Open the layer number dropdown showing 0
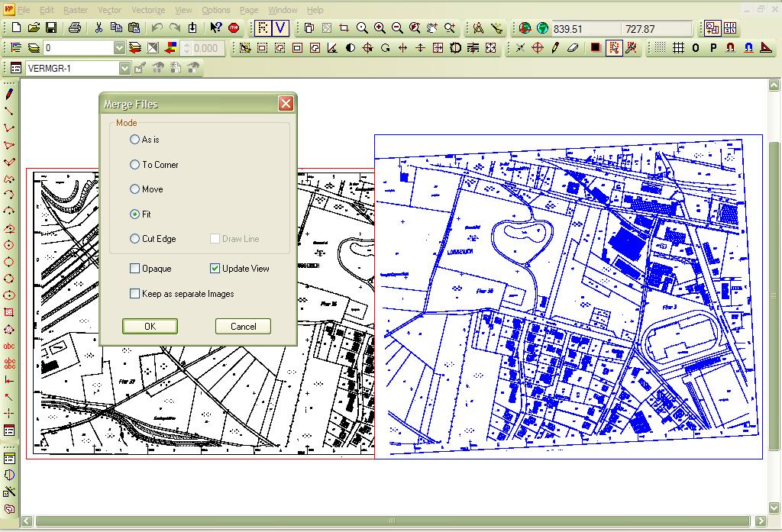This screenshot has height=532, width=782. tap(119, 48)
